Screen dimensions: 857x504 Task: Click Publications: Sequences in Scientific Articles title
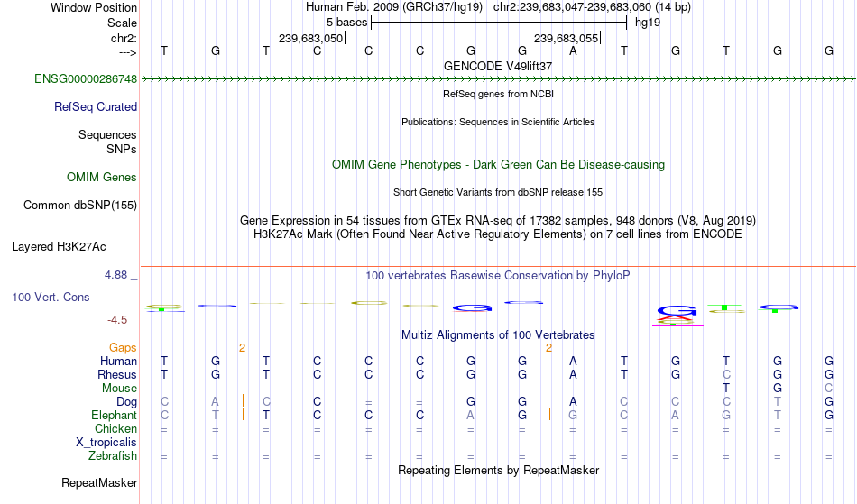[x=498, y=122]
